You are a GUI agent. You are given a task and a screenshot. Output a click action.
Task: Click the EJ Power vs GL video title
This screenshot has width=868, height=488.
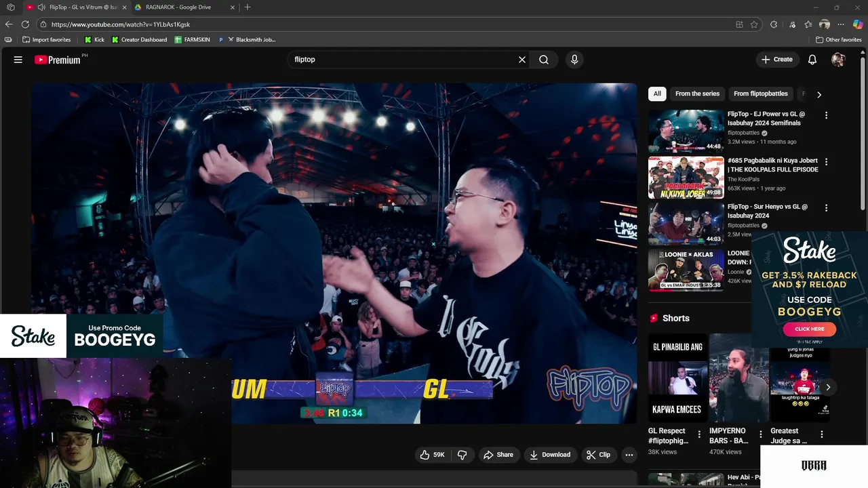pos(766,119)
